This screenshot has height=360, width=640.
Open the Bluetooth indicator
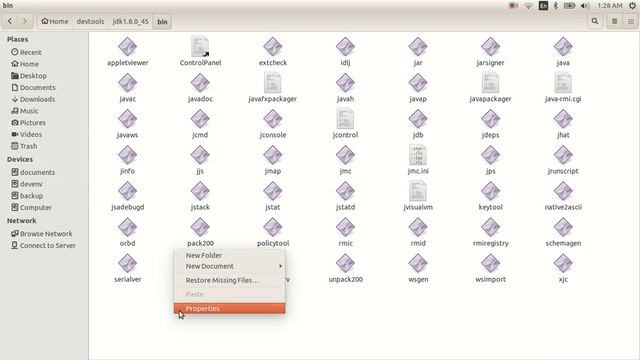556,6
